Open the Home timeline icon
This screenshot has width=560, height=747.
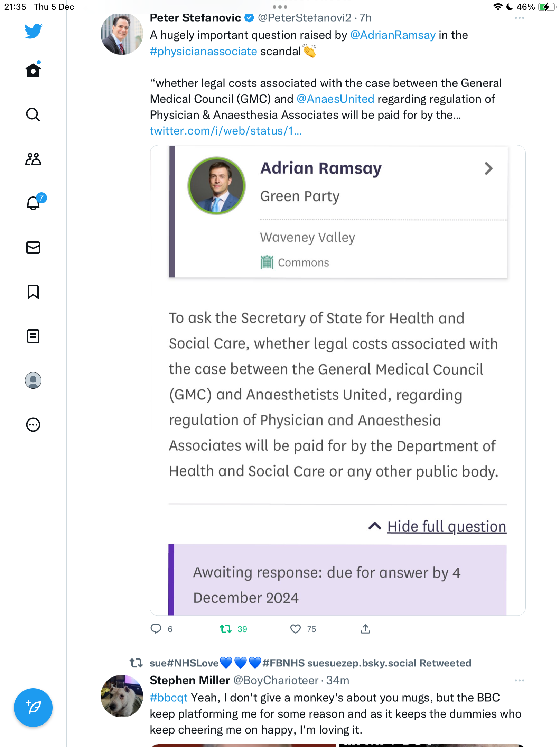tap(33, 70)
